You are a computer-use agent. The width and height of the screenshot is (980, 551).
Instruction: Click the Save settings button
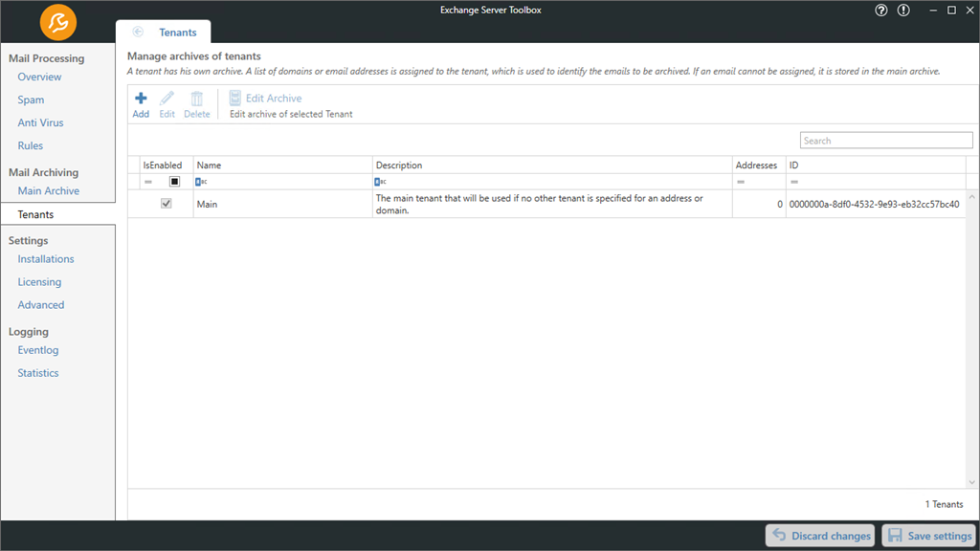(930, 536)
